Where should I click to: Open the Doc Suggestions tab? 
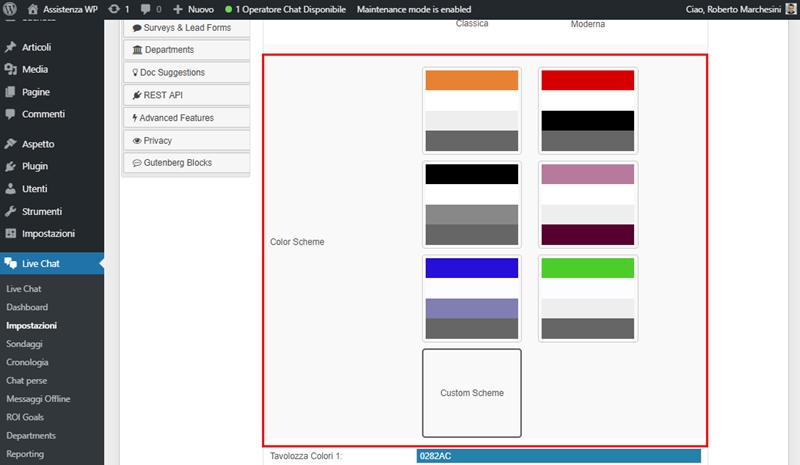[x=186, y=72]
